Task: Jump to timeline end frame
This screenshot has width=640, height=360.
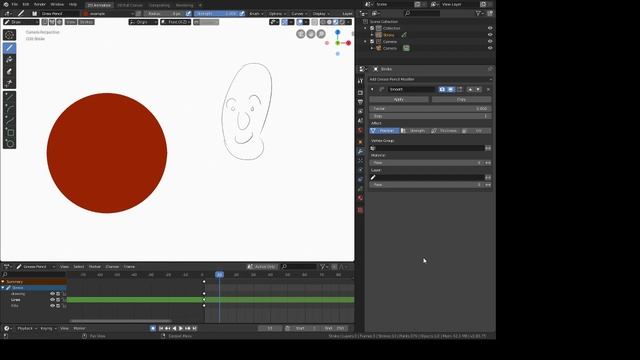Action: [x=195, y=328]
